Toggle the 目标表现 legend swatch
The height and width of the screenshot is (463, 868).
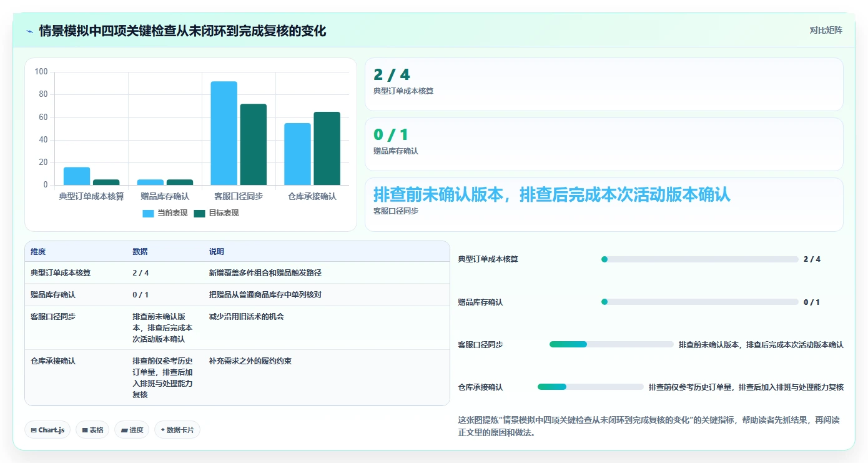coord(199,213)
